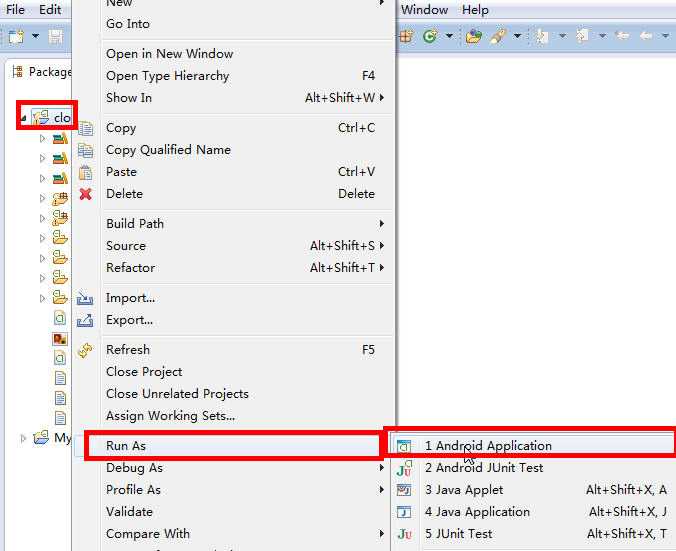Select the image file icon in the tree
Viewport: 676px width, 551px height.
tap(60, 339)
